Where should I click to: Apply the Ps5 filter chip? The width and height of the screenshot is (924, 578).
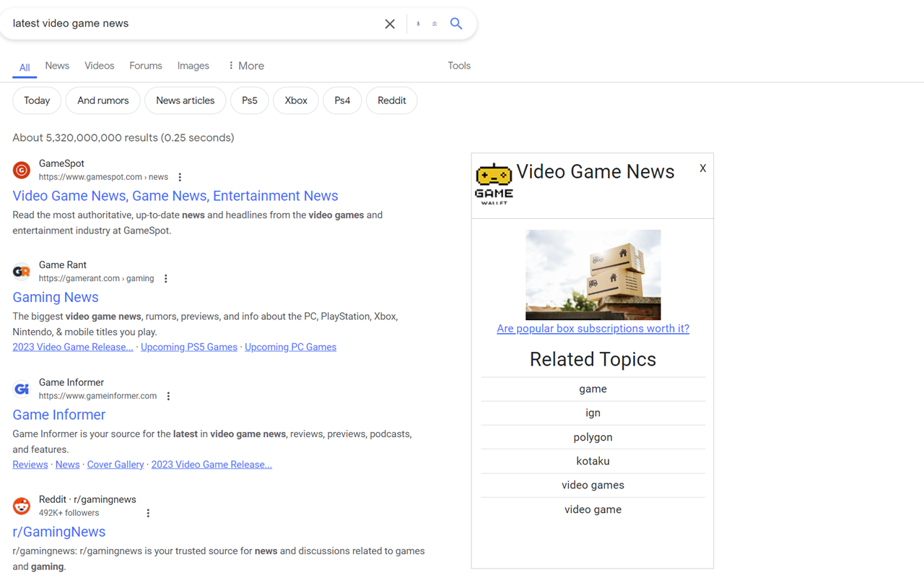click(x=250, y=100)
